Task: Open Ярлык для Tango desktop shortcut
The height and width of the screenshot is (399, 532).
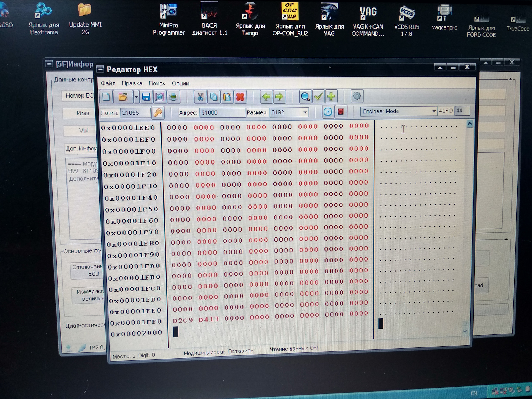Action: point(250,19)
